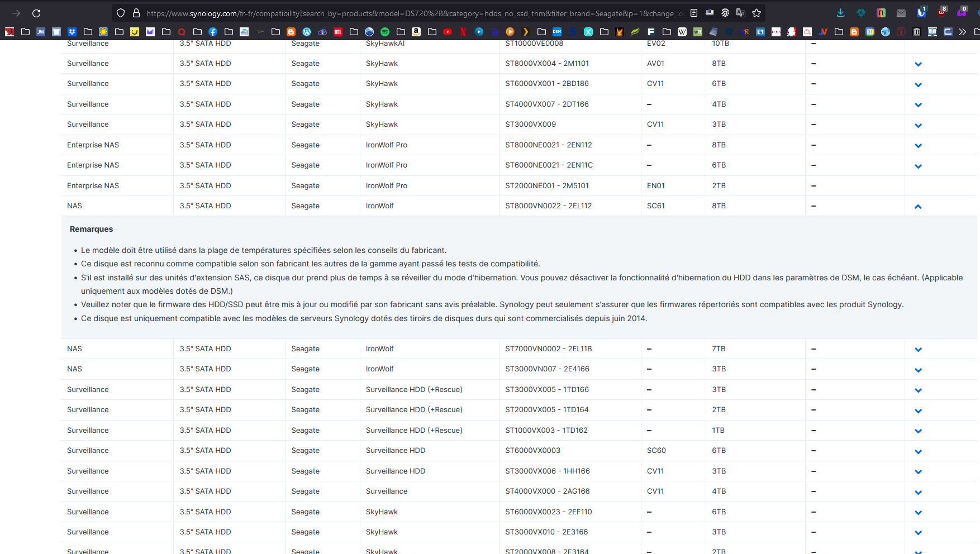980x554 pixels.
Task: Toggle reader view in the address bar
Action: (694, 13)
